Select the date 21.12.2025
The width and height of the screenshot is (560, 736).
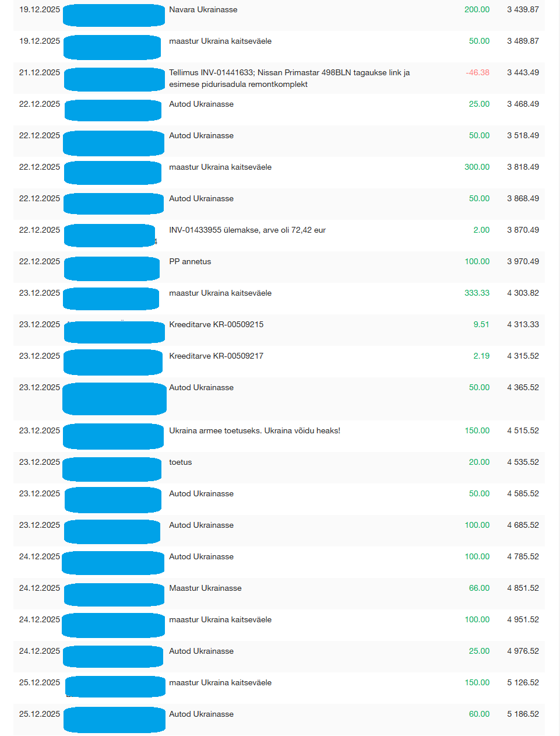[x=40, y=73]
